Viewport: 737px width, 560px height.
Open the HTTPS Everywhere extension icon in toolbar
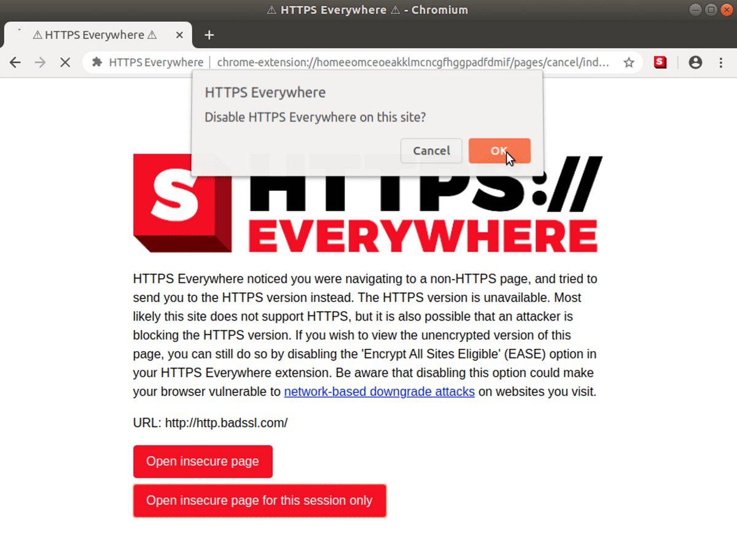tap(660, 62)
